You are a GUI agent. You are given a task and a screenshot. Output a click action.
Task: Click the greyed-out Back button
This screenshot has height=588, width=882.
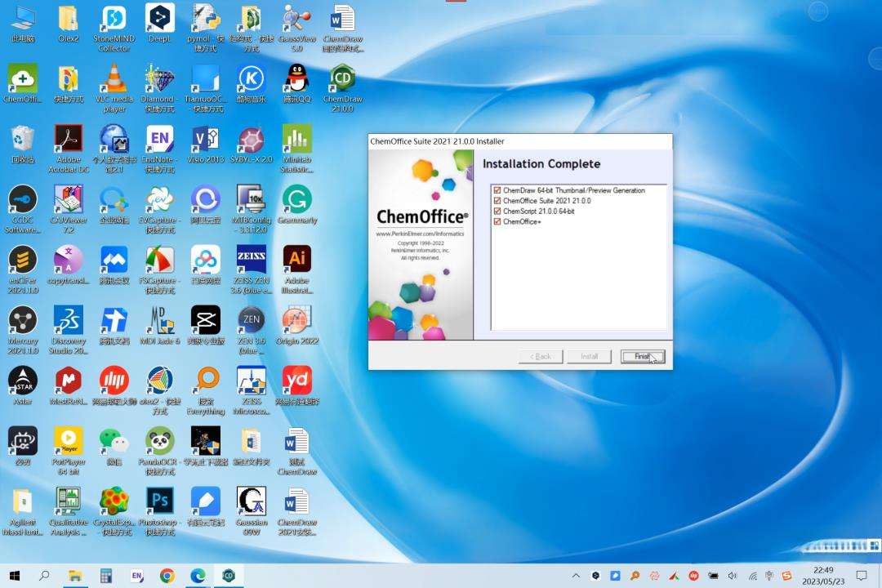point(541,356)
